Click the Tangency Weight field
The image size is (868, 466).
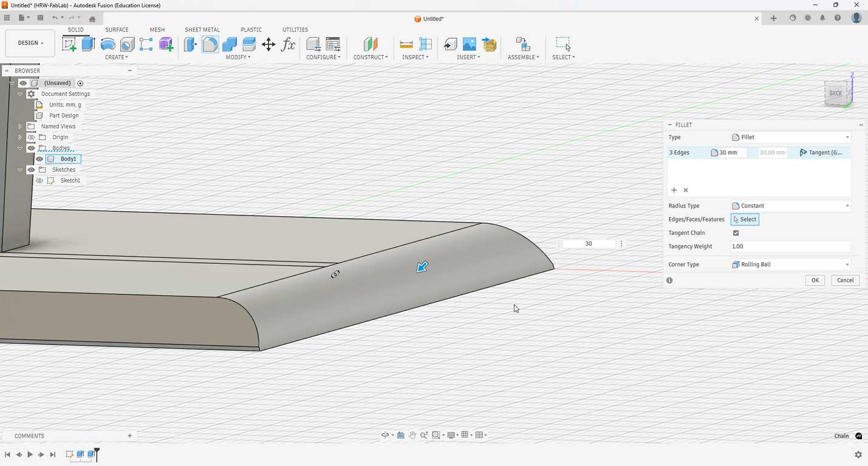(790, 246)
